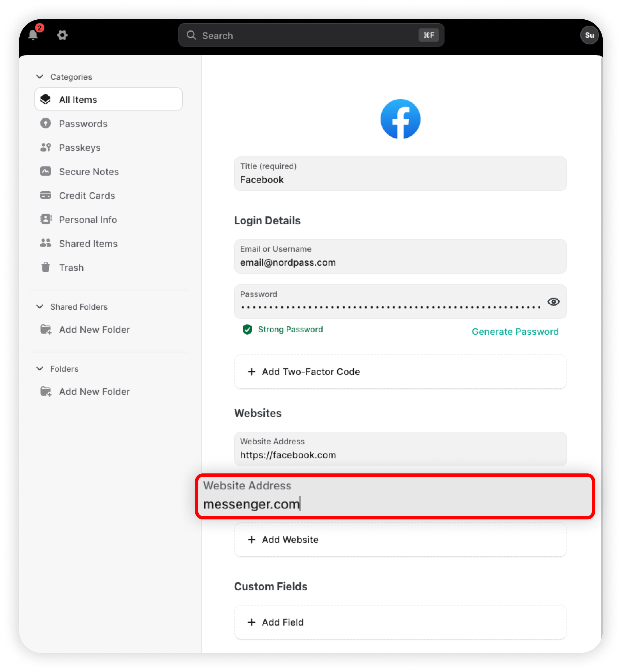Collapse the Folders section chevron
Image resolution: width=622 pixels, height=672 pixels.
(x=40, y=369)
